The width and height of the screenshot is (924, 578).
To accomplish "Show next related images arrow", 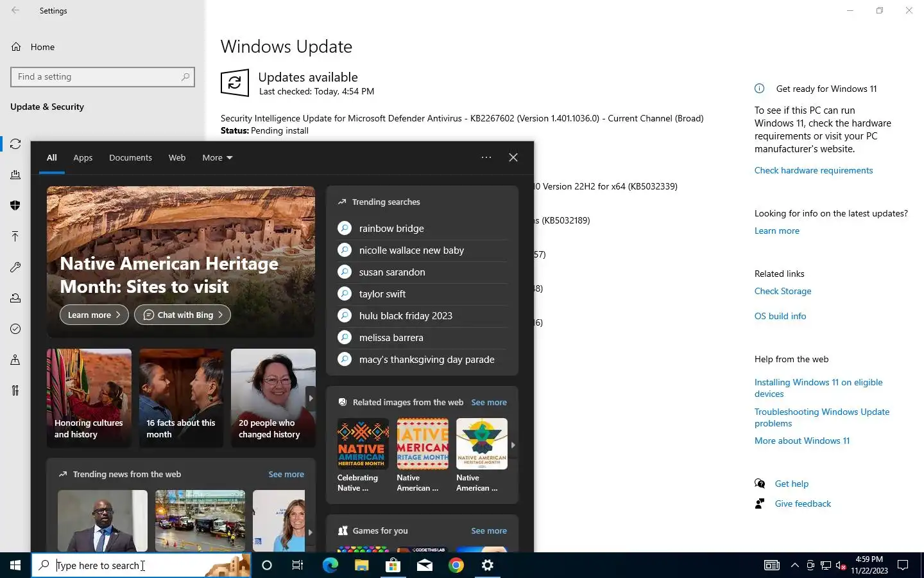I will point(513,444).
